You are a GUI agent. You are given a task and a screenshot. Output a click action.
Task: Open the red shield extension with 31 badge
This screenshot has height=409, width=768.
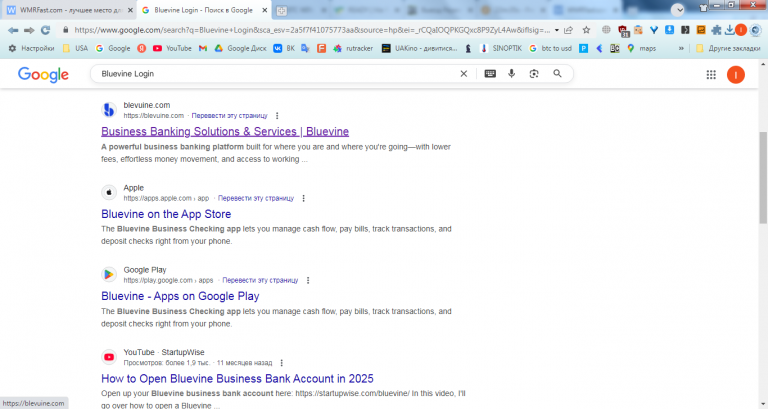[x=623, y=31]
